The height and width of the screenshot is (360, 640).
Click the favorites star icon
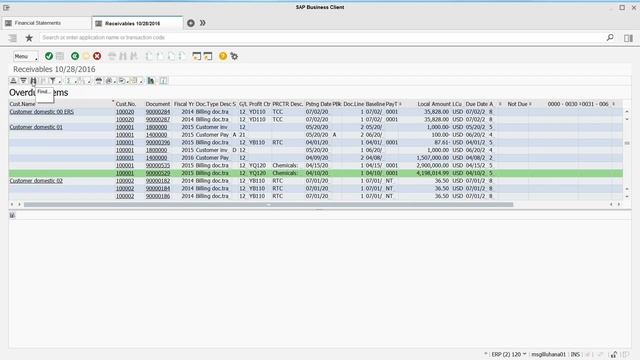[x=29, y=38]
